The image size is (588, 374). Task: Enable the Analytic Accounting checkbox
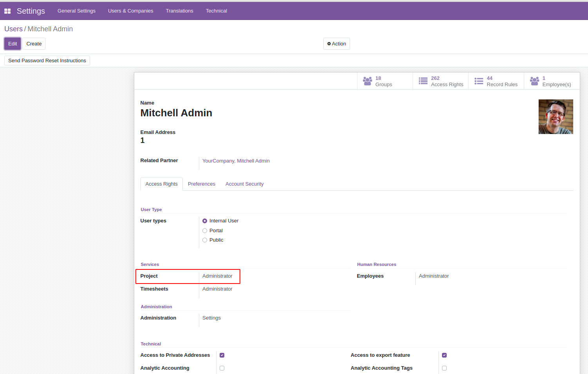click(222, 368)
